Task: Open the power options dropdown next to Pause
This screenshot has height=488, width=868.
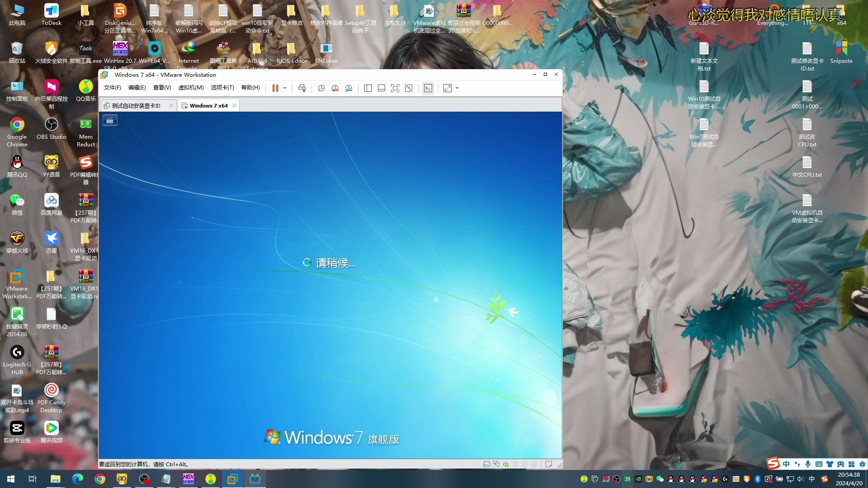Action: 285,88
